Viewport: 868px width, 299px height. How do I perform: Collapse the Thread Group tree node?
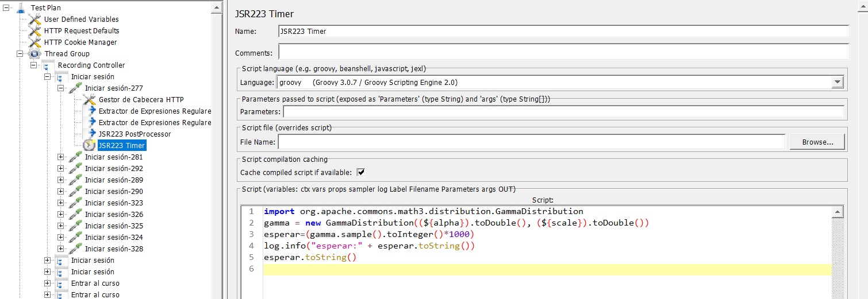[20, 54]
